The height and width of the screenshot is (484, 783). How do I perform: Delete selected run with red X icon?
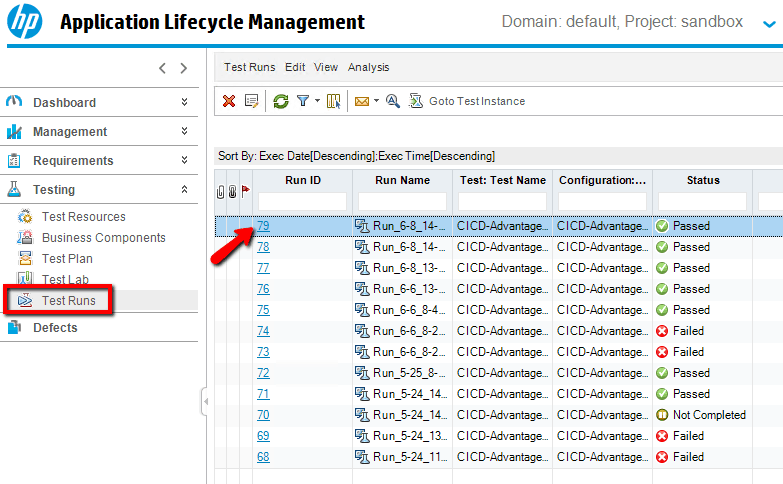(229, 101)
